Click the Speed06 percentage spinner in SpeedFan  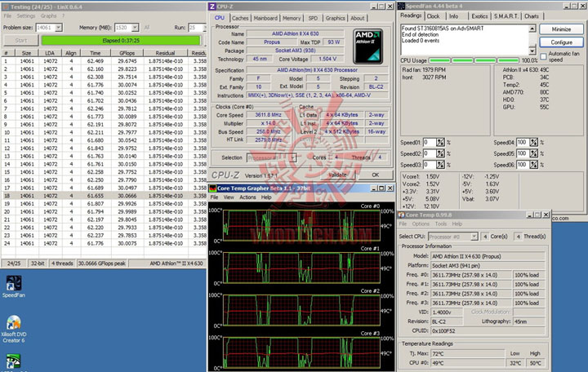533,165
